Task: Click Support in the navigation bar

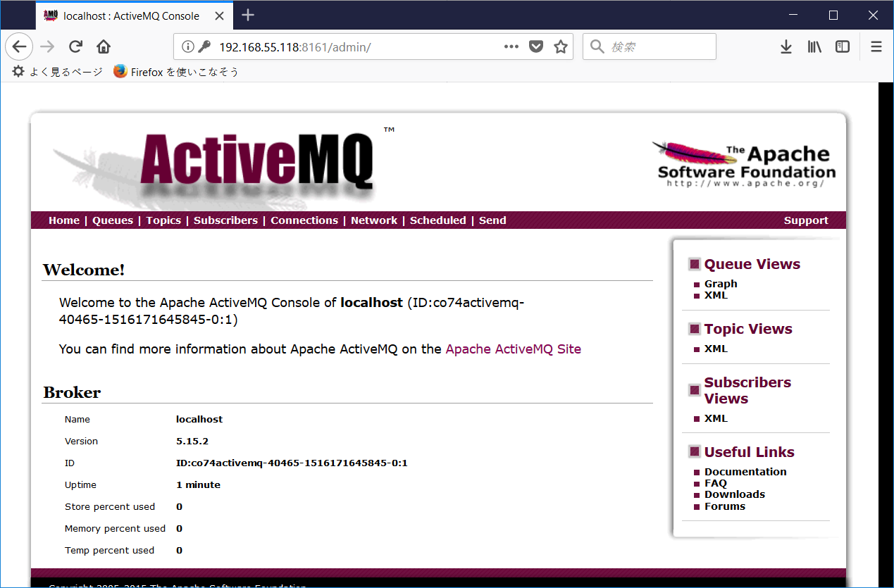Action: coord(805,220)
